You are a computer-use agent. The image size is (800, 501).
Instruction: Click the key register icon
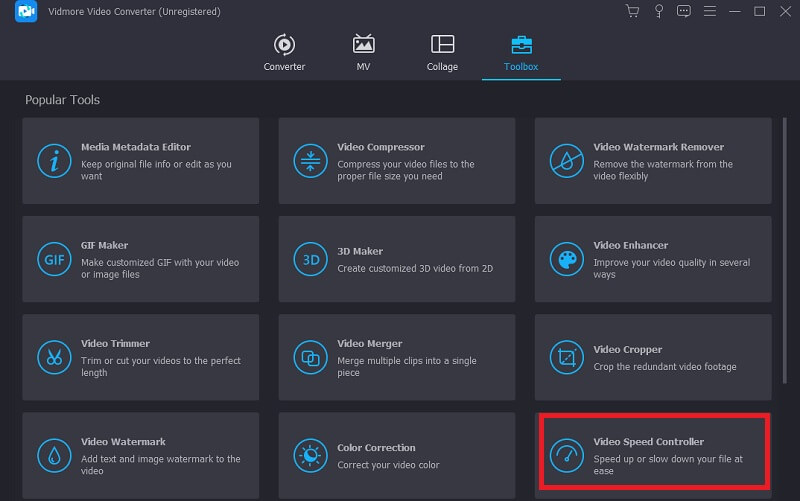coord(659,11)
